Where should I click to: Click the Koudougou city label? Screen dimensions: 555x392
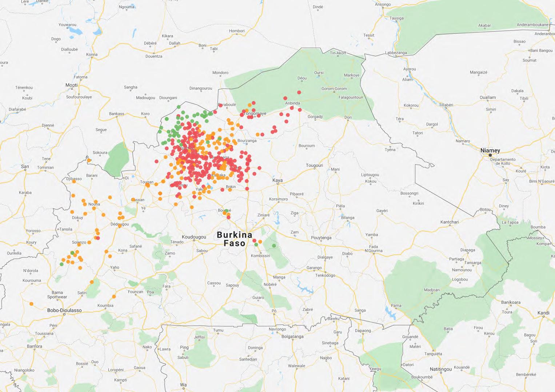[194, 237]
